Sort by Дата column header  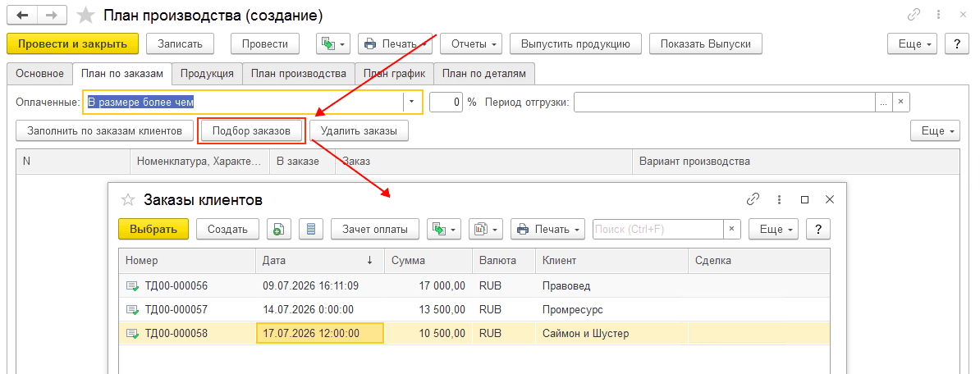(x=318, y=260)
